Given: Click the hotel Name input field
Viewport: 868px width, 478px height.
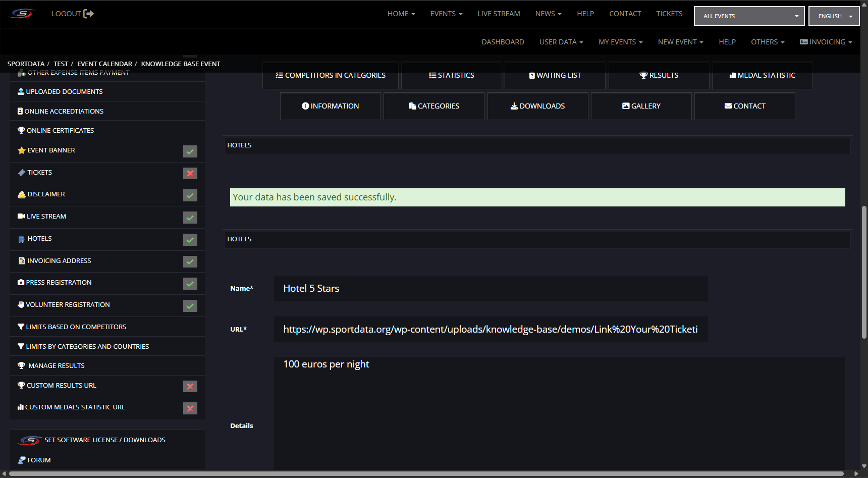Looking at the screenshot, I should (x=491, y=288).
